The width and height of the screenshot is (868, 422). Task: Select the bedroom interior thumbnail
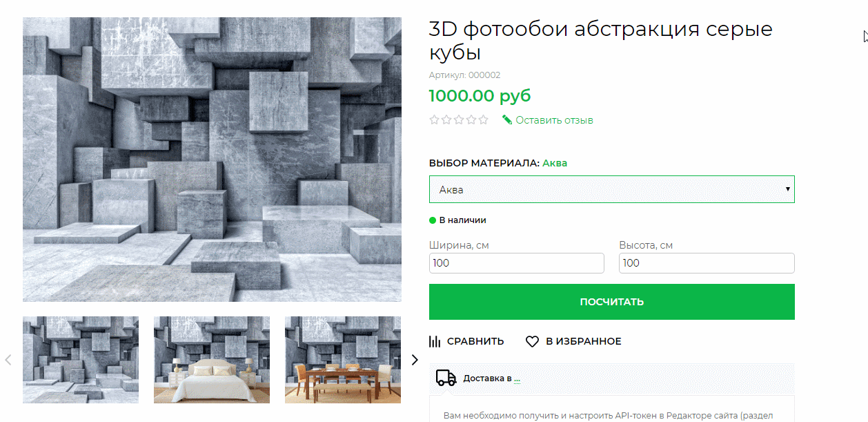[x=212, y=360]
